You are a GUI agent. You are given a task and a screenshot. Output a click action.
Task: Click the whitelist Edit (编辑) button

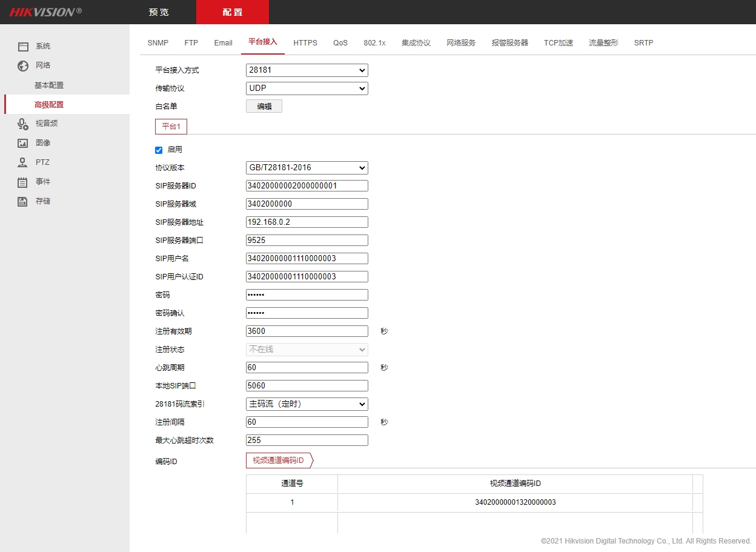pyautogui.click(x=264, y=107)
